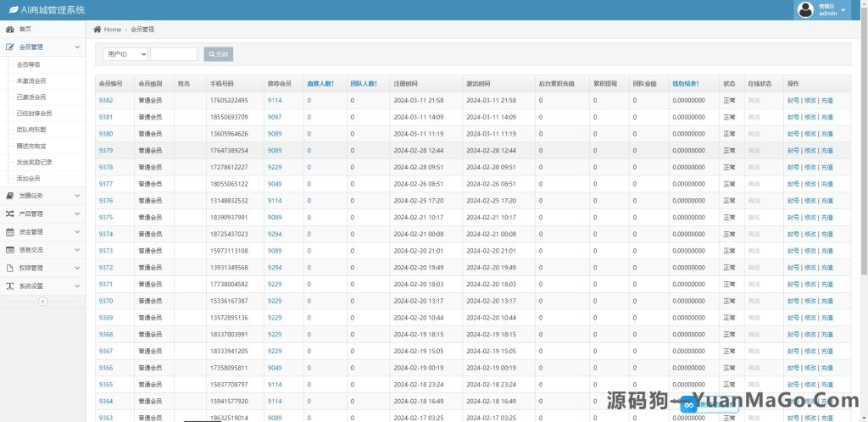Click the 产品管理 shuffle icon
This screenshot has width=868, height=422.
click(9, 214)
